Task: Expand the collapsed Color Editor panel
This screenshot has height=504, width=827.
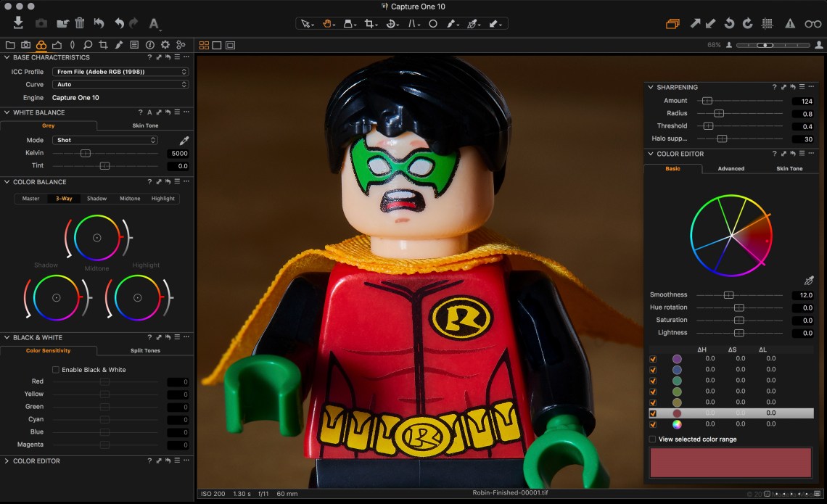Action: 7,461
